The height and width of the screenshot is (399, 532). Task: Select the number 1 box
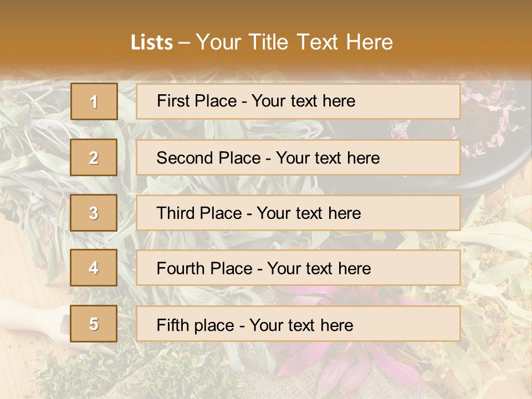point(94,101)
